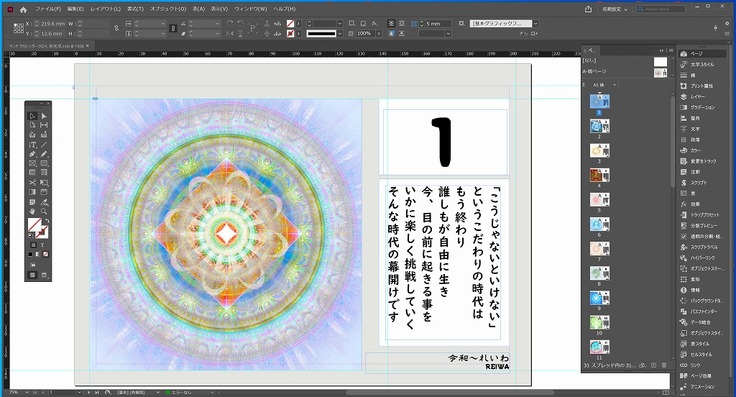
Task: Open the stroke style dropdown
Action: (339, 34)
